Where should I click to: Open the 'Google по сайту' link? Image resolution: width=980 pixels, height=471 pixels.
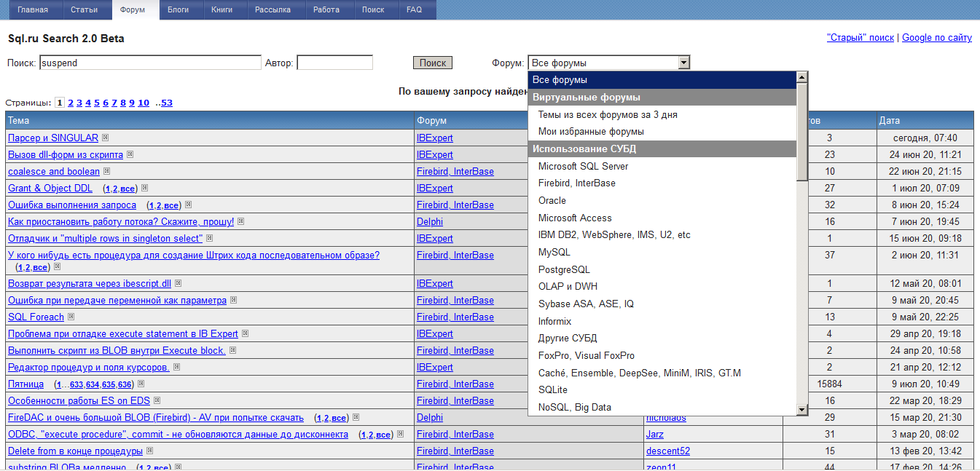pos(936,38)
